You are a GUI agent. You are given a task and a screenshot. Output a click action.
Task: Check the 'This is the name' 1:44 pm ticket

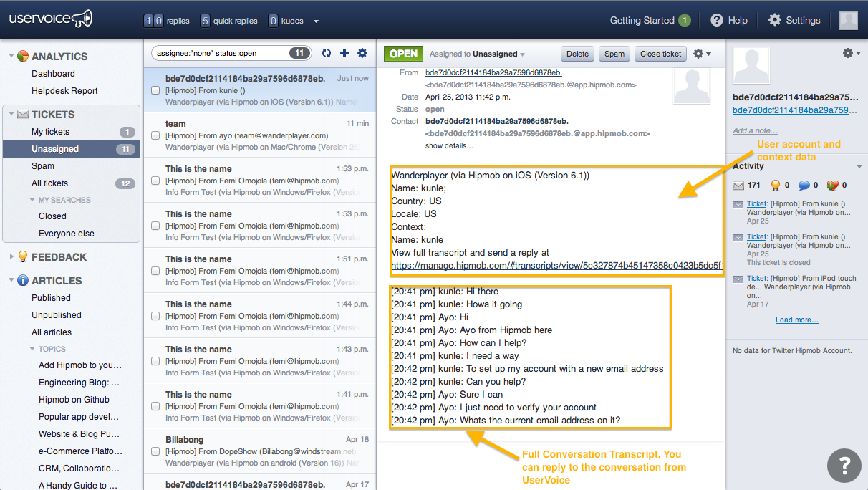click(155, 316)
